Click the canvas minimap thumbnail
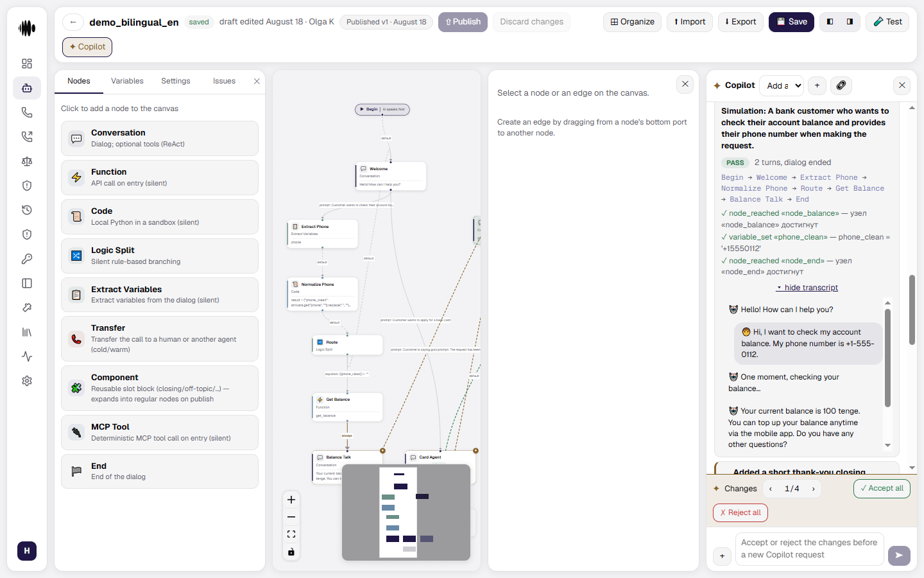 406,512
